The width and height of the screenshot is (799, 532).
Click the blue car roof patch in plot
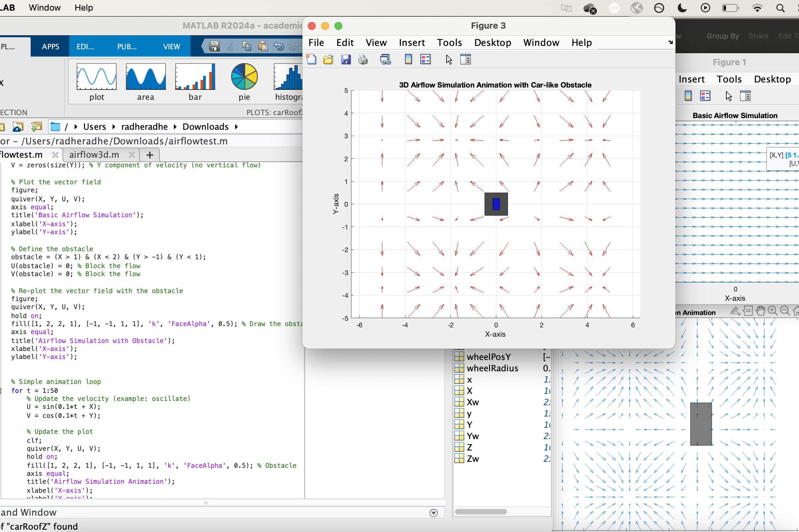496,204
